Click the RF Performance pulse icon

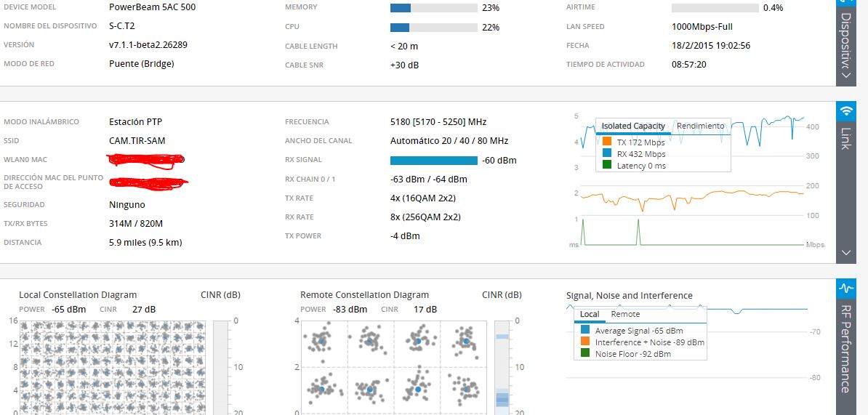click(x=845, y=289)
